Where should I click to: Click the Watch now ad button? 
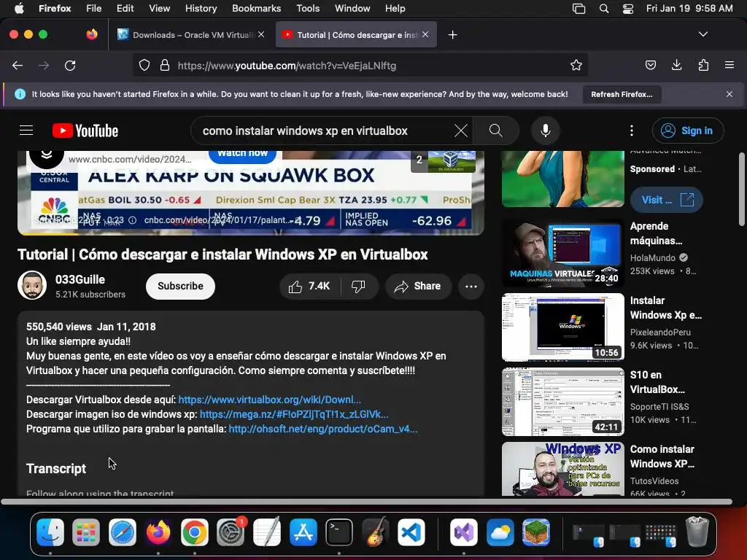(242, 155)
